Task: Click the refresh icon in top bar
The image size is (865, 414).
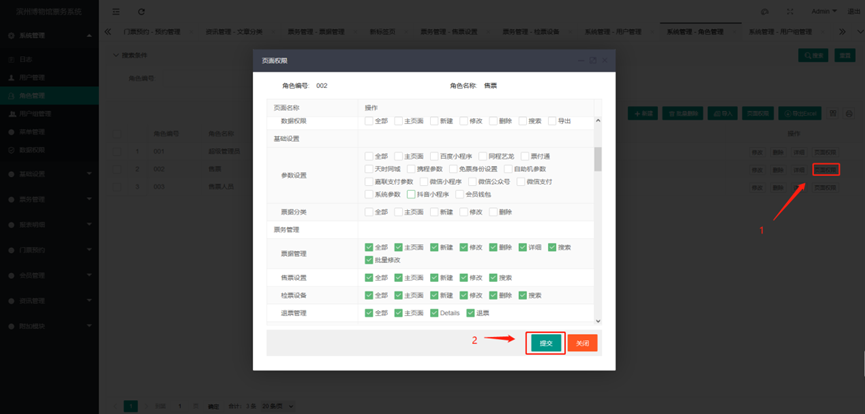Action: click(x=141, y=12)
